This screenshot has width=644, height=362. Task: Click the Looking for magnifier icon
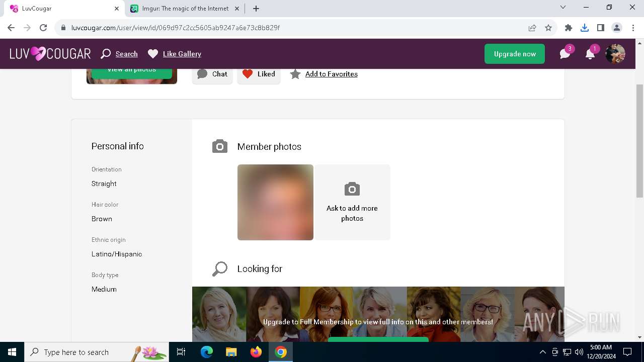click(220, 269)
